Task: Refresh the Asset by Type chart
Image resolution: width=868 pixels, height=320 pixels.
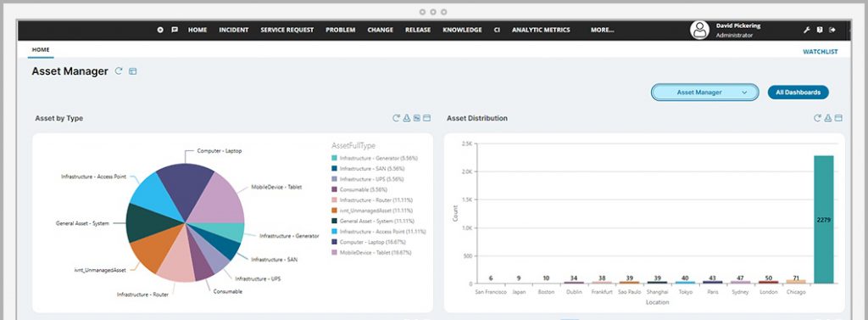Action: coord(397,118)
